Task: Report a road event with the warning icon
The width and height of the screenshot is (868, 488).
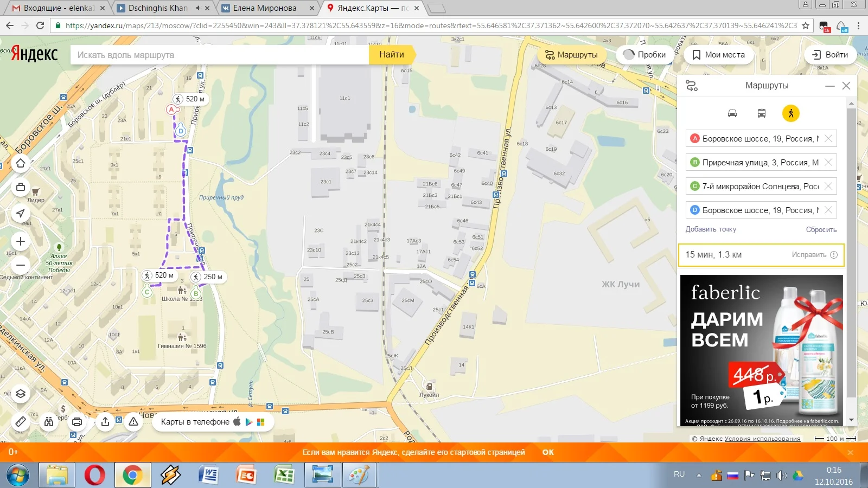Action: pyautogui.click(x=133, y=421)
